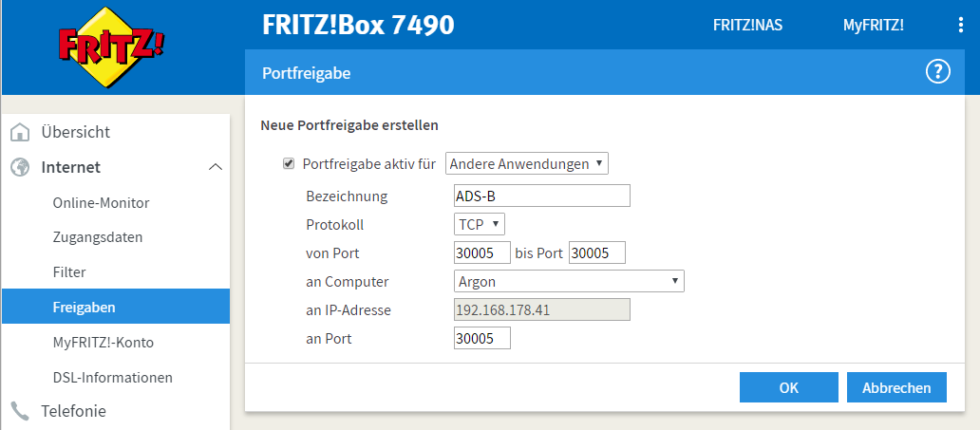This screenshot has width=980, height=430.
Task: Open MyFRITZ! link in header
Action: 873,26
